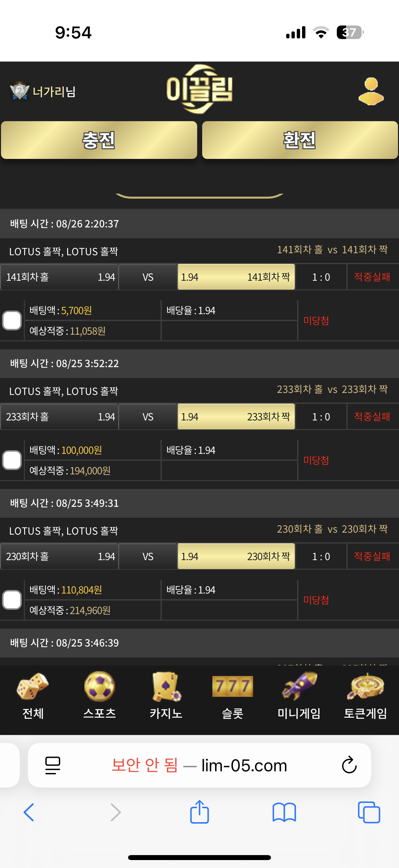399x868 pixels.
Task: Check the 5,700원 bet checkbox
Action: coord(12,320)
